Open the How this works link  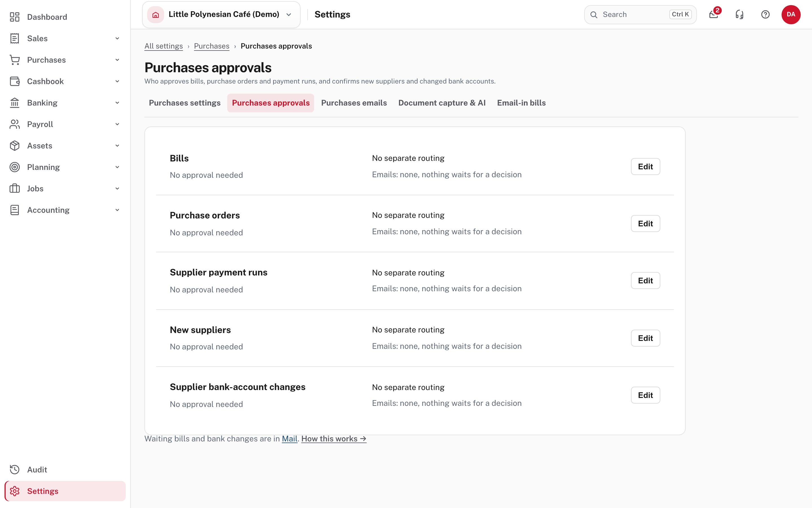click(334, 439)
